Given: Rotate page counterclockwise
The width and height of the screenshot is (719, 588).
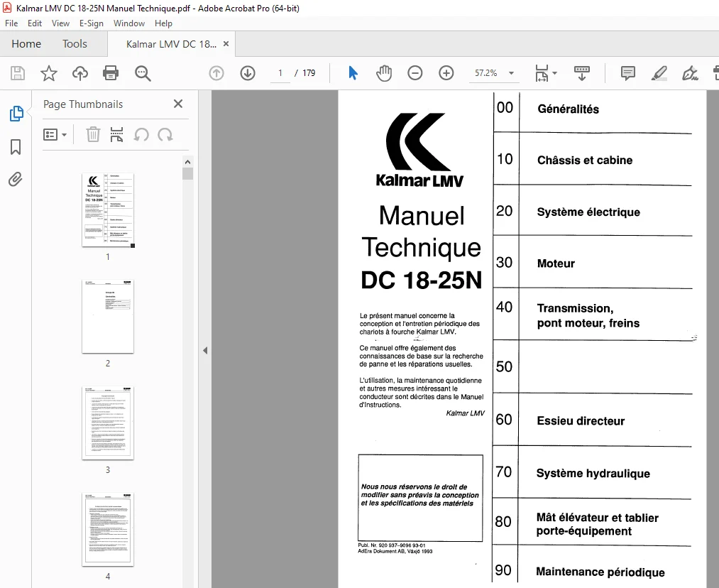Looking at the screenshot, I should (141, 134).
